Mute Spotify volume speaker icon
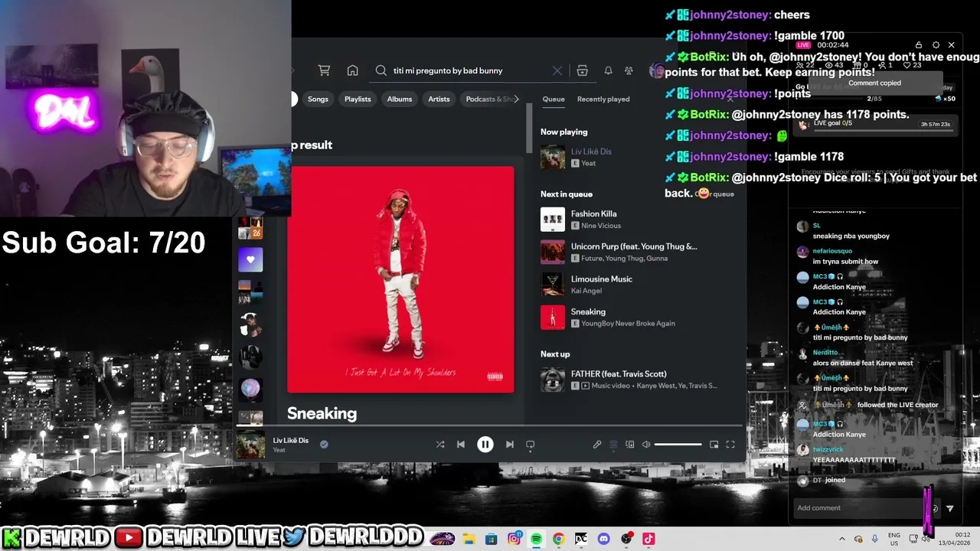The width and height of the screenshot is (980, 551). (646, 445)
